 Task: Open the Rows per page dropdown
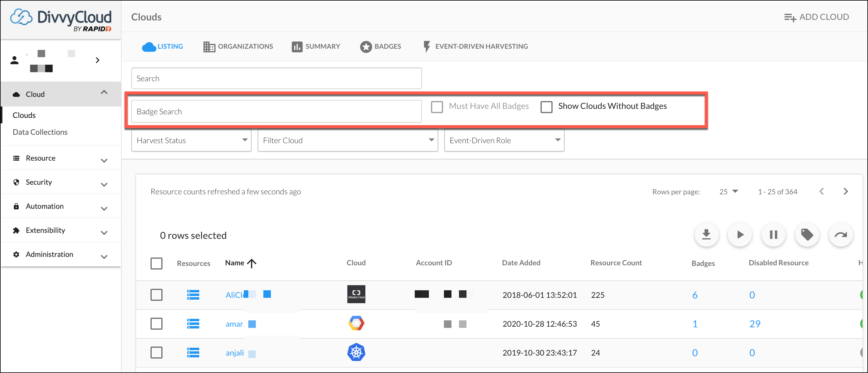coord(728,192)
